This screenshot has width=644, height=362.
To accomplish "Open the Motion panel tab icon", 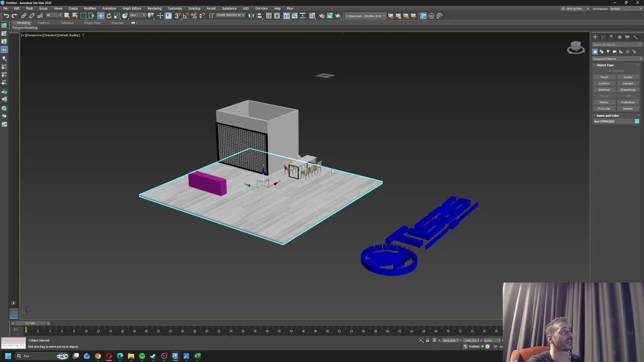I will pos(619,37).
